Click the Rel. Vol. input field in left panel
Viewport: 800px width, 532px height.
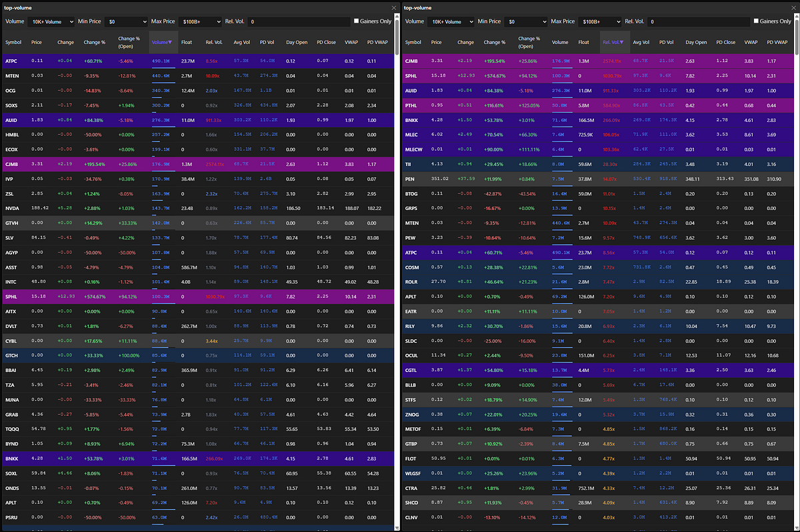299,21
